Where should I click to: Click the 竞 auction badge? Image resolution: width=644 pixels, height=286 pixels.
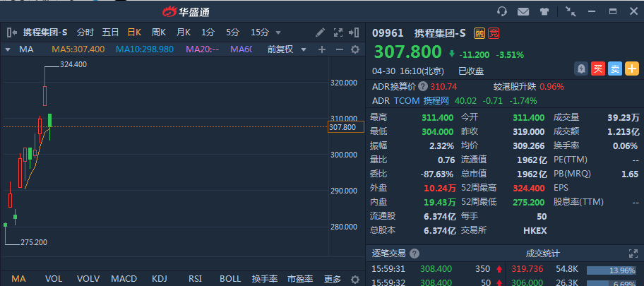494,33
